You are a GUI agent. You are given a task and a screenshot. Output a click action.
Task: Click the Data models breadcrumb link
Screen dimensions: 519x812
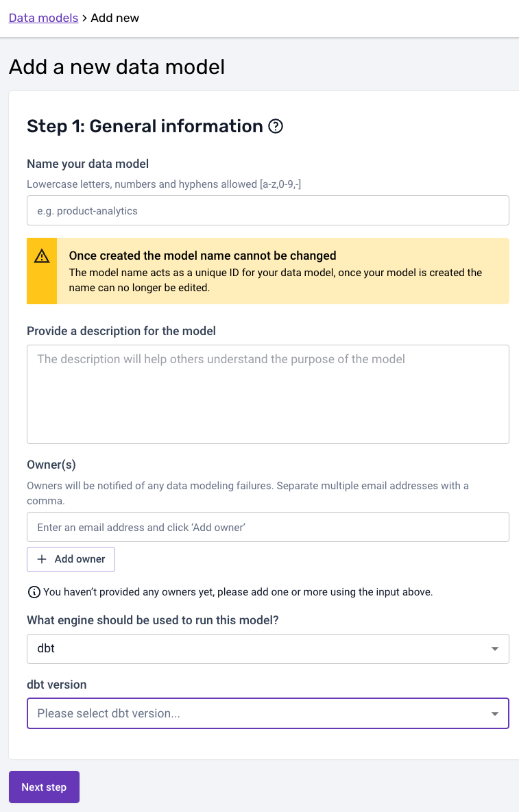click(x=43, y=18)
